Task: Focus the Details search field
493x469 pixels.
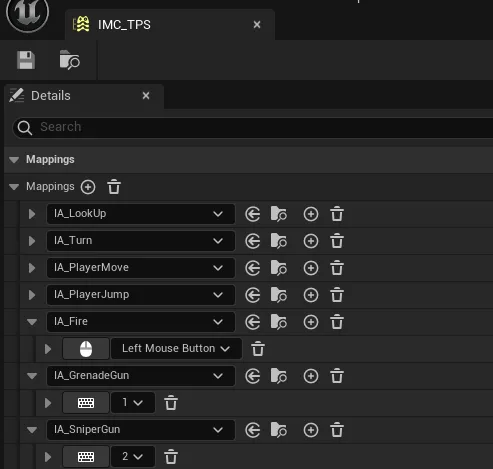Action: click(x=252, y=127)
